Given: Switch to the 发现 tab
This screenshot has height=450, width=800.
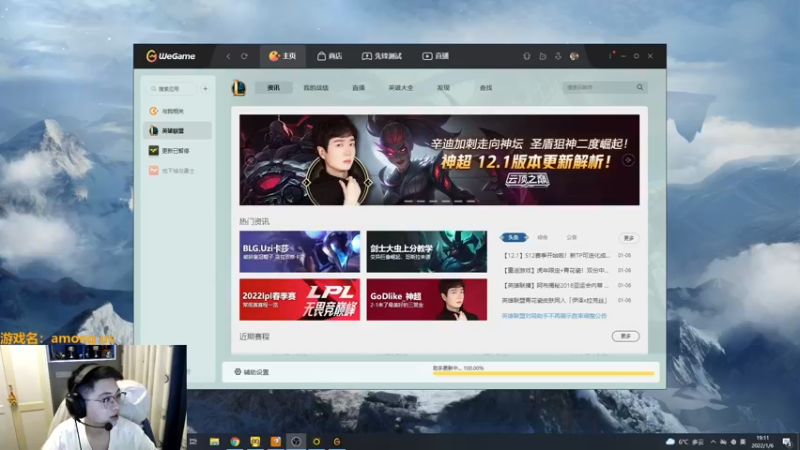Looking at the screenshot, I should (x=443, y=88).
